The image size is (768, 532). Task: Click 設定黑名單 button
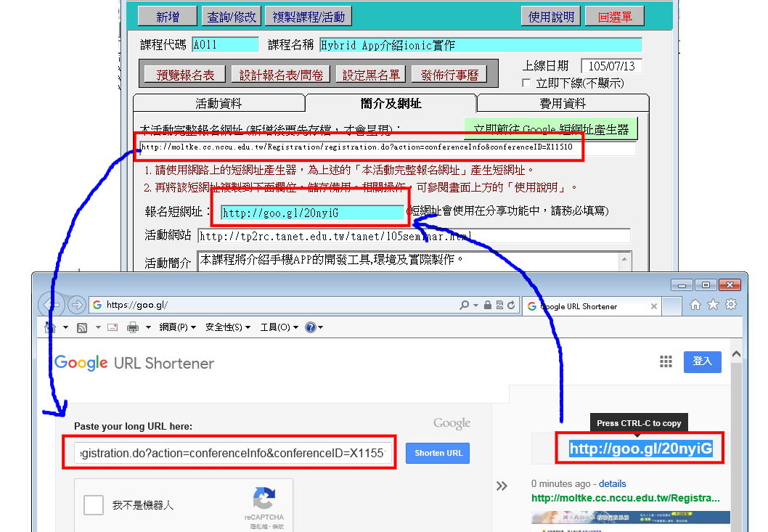(371, 75)
